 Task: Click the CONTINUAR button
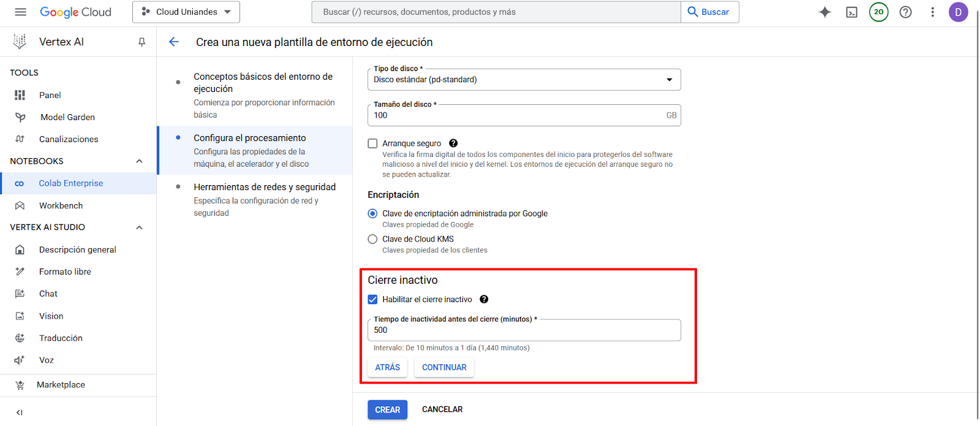click(444, 367)
